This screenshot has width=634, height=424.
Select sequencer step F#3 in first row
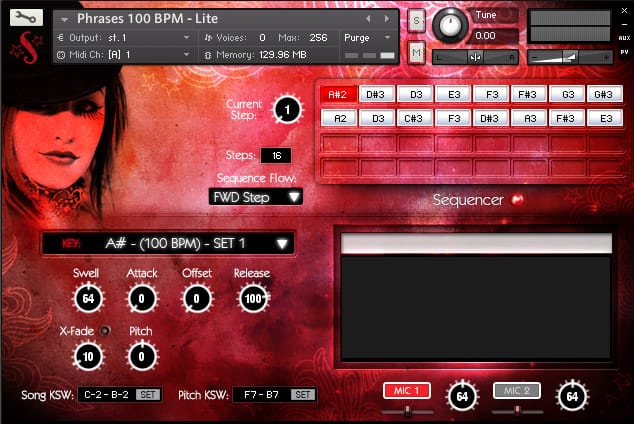528,95
